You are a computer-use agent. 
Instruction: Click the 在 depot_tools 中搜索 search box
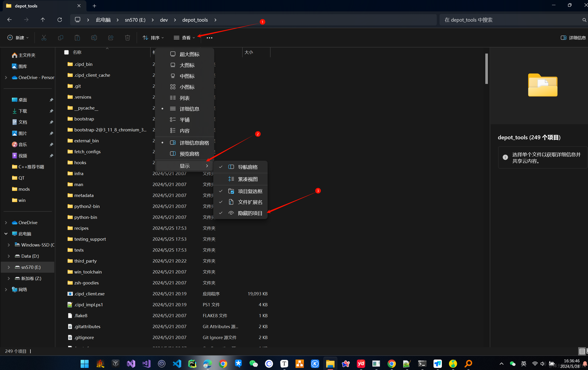pyautogui.click(x=510, y=20)
